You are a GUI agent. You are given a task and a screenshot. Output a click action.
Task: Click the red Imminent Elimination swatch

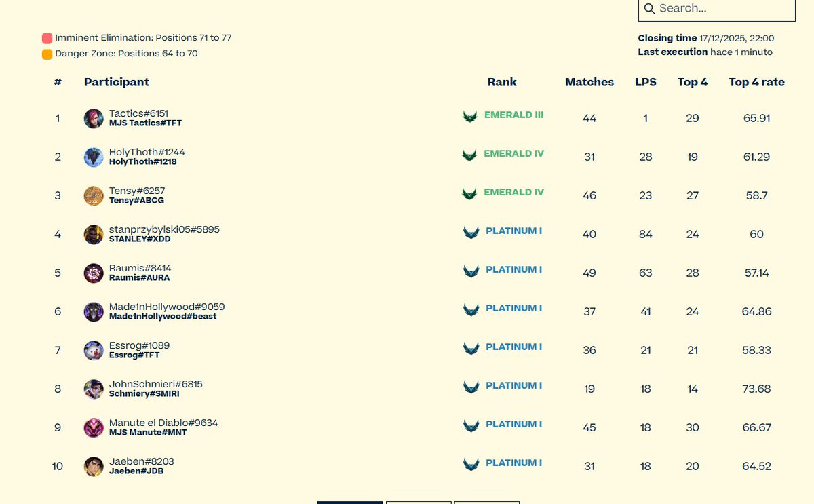[47, 38]
